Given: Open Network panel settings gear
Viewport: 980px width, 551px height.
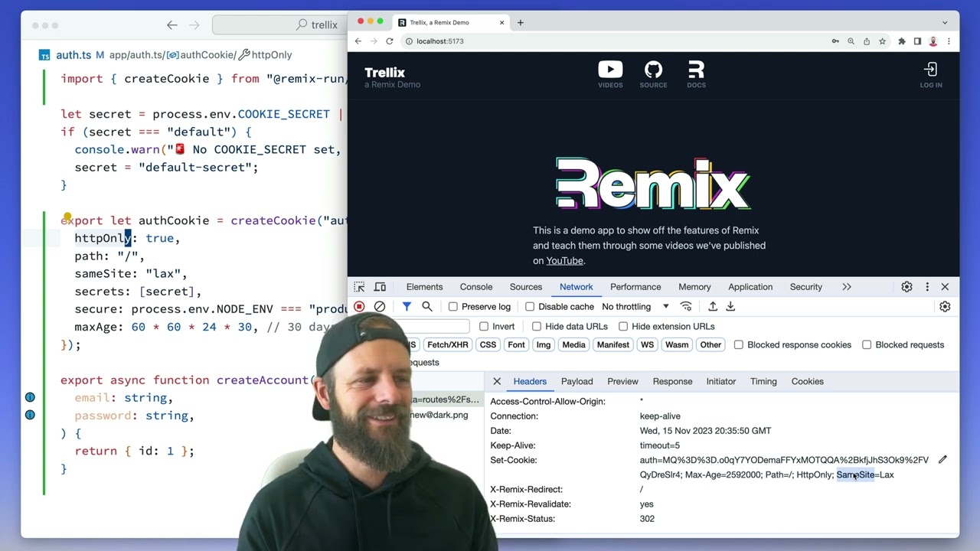Looking at the screenshot, I should point(945,306).
